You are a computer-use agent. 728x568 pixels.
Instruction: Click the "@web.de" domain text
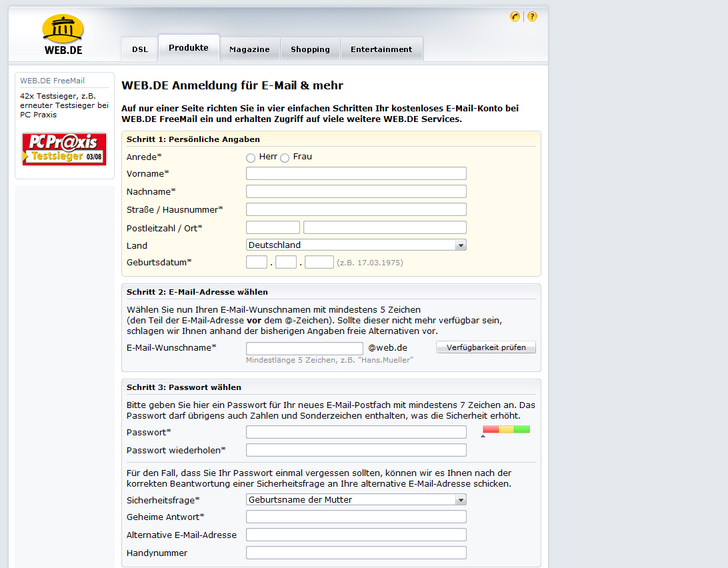pyautogui.click(x=388, y=348)
